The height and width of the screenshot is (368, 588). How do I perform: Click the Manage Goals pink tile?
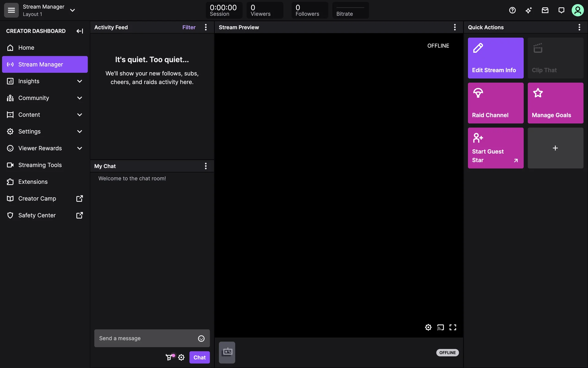[x=555, y=103]
